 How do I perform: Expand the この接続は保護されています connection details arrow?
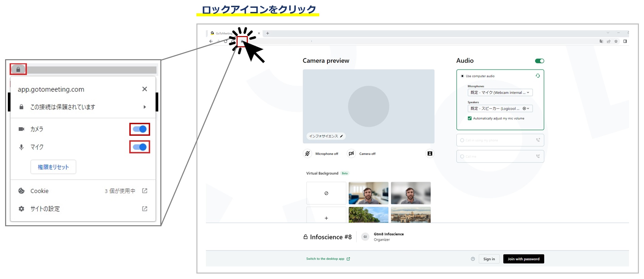[145, 107]
